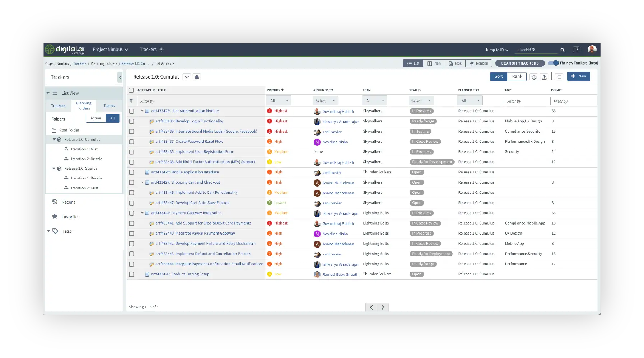Click the next page arrow button
The image size is (644, 358).
click(x=383, y=307)
